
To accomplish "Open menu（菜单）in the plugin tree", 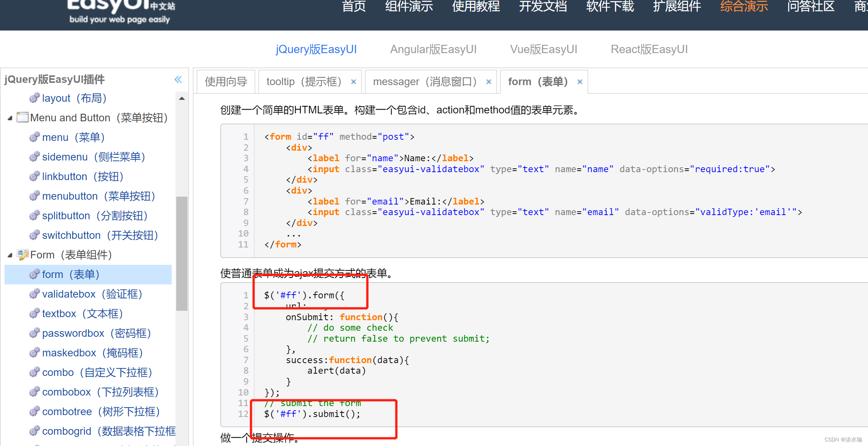I will (x=73, y=137).
